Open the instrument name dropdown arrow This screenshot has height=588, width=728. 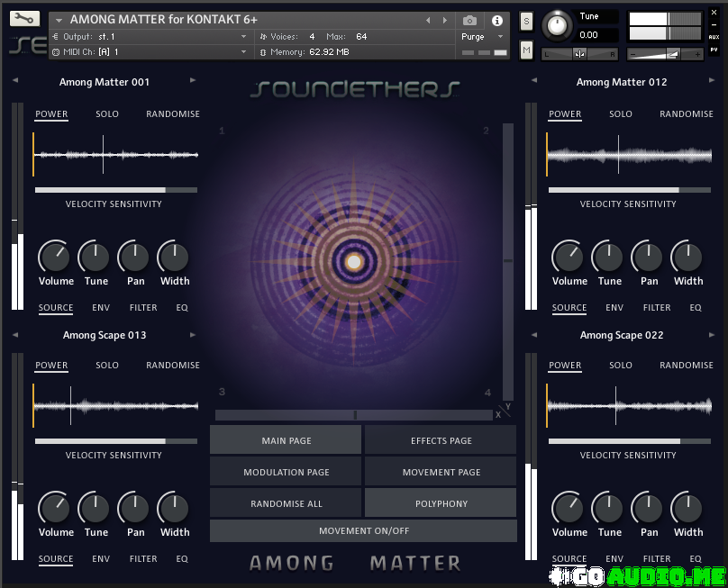[x=59, y=21]
